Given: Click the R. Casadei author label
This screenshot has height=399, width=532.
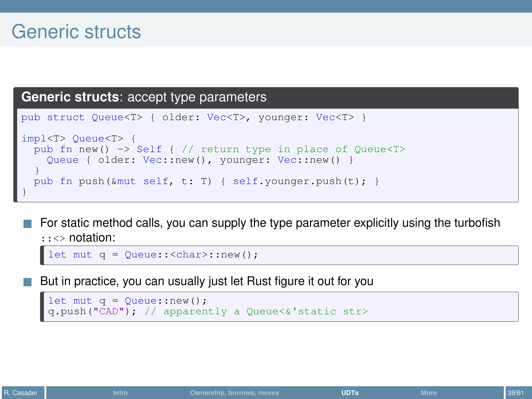Looking at the screenshot, I should 21,393.
